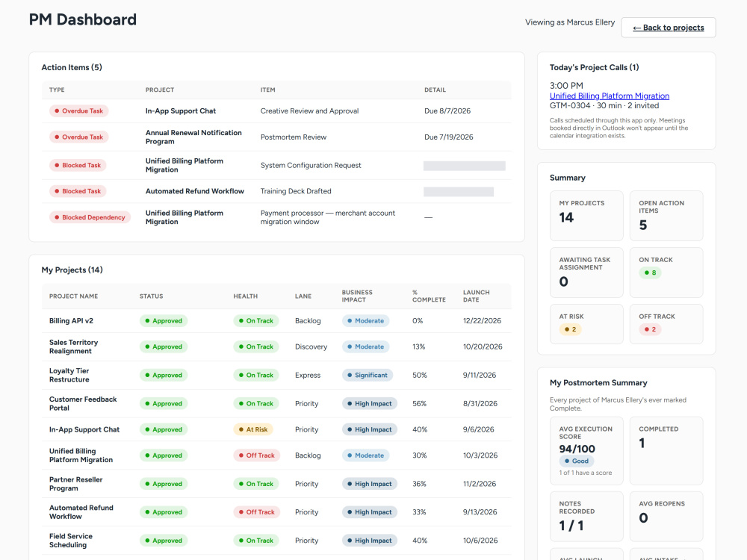
Task: Click Off Track badge for Unified Billing Platform Migration
Action: (x=257, y=455)
